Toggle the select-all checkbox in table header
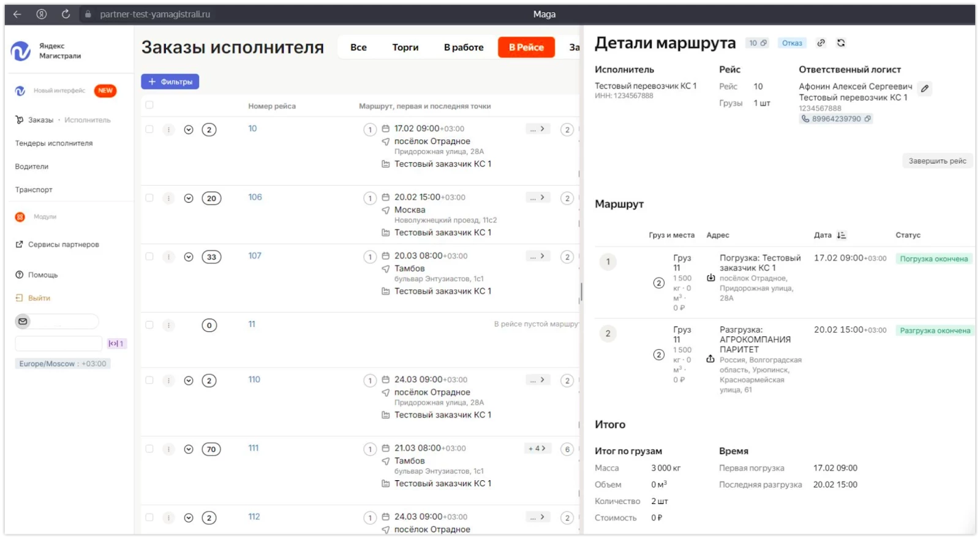This screenshot has height=539, width=980. [x=149, y=105]
